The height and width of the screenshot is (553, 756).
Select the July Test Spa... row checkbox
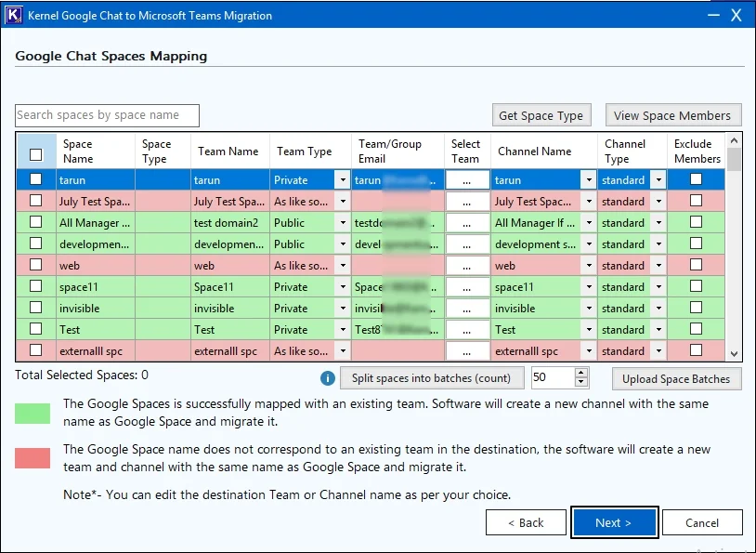click(x=35, y=201)
